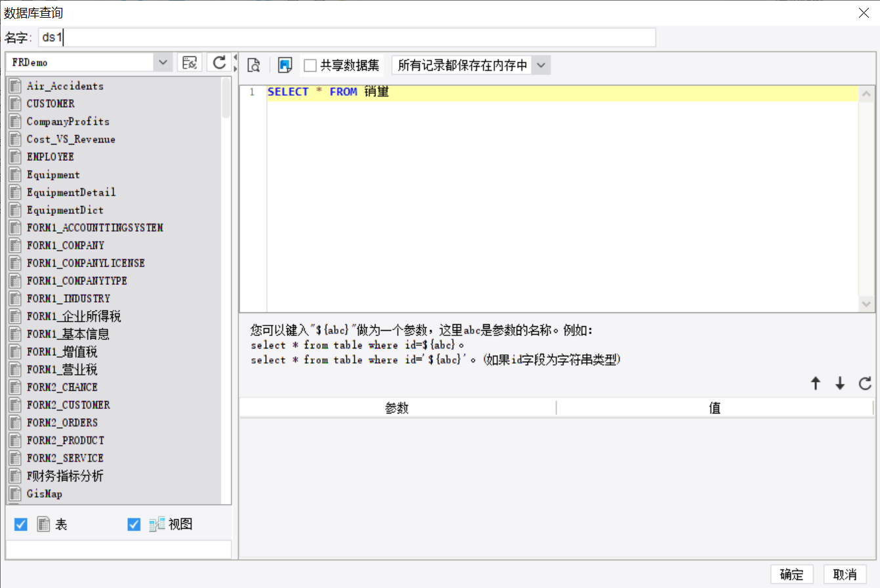Enable the 共享数据集 checkbox

pyautogui.click(x=310, y=66)
